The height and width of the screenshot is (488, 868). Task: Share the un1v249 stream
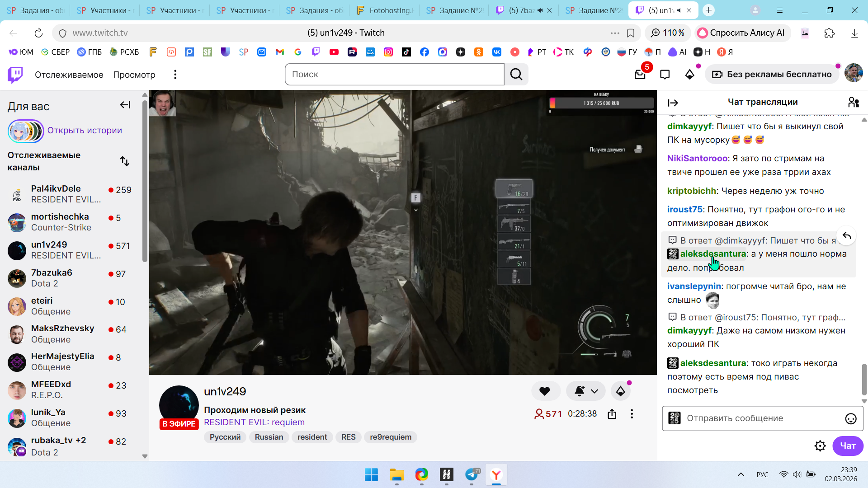[612, 414]
